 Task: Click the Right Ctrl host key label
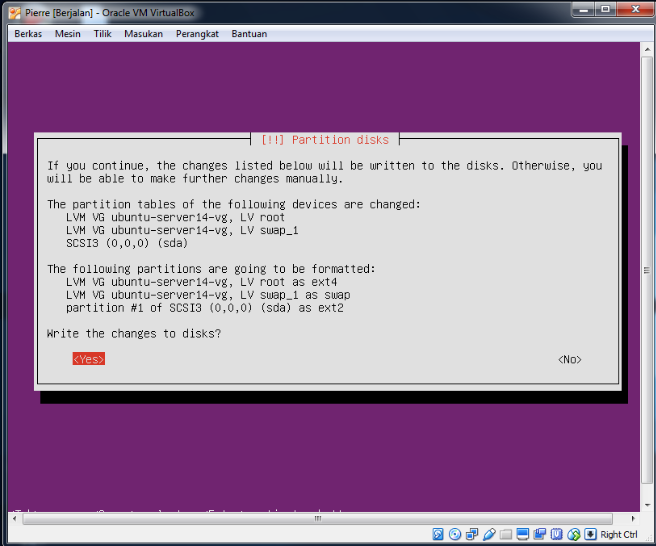619,534
